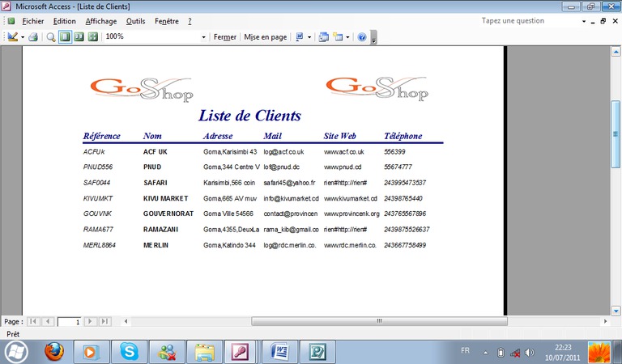Click the page number box
The width and height of the screenshot is (622, 364).
(x=70, y=322)
